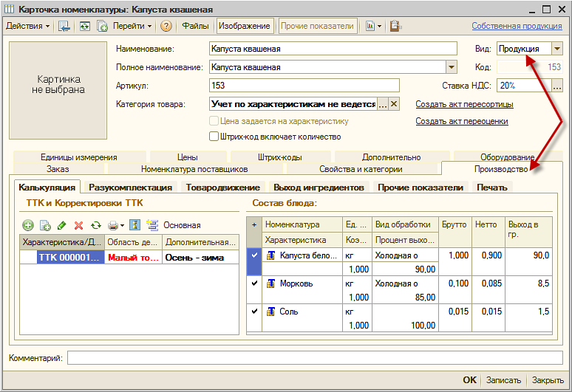Click the Закрыть button
The height and width of the screenshot is (392, 572).
[x=548, y=380]
